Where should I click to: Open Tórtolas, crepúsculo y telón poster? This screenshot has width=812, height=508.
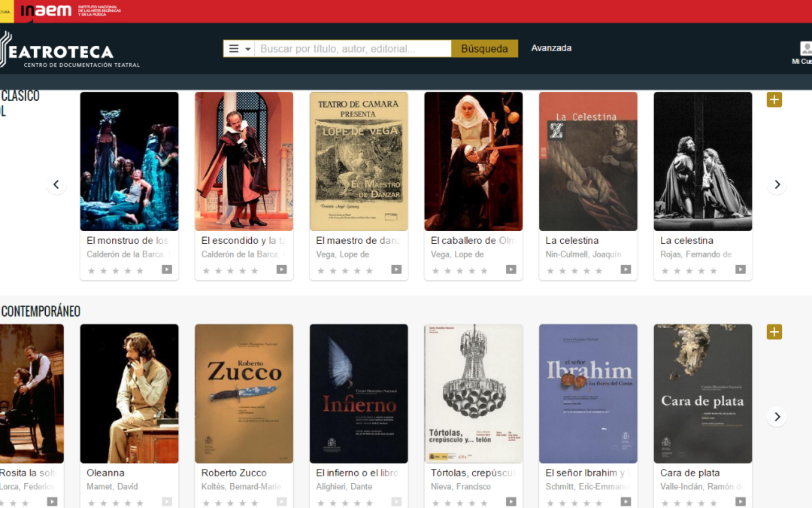pos(474,394)
